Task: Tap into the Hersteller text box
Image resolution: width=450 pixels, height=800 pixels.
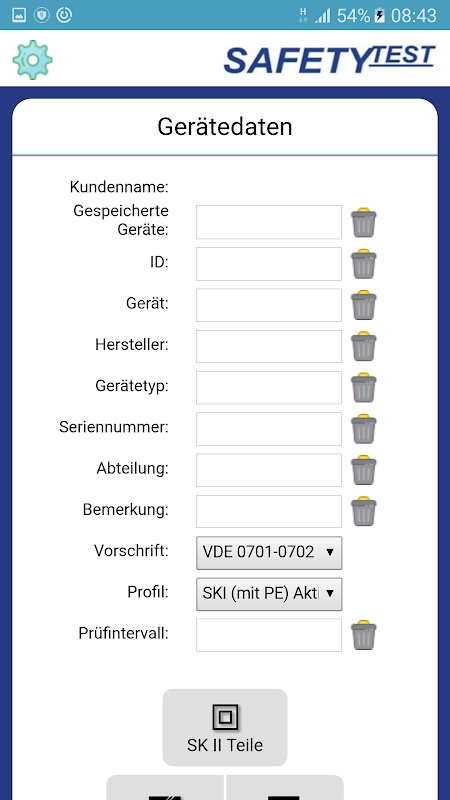Action: (269, 346)
